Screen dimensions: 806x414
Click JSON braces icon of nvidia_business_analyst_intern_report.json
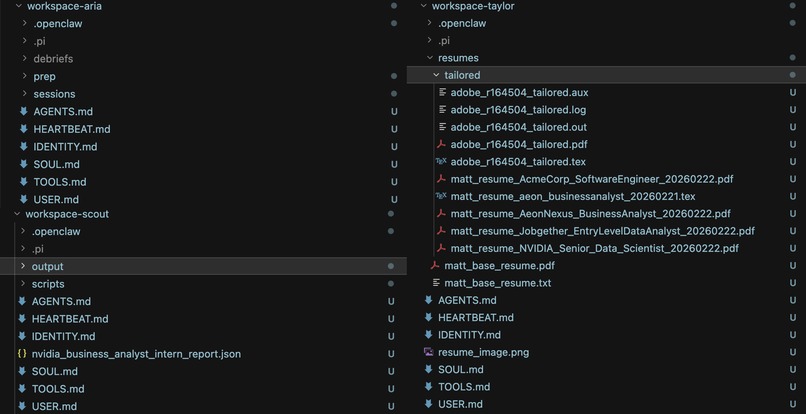coord(22,353)
